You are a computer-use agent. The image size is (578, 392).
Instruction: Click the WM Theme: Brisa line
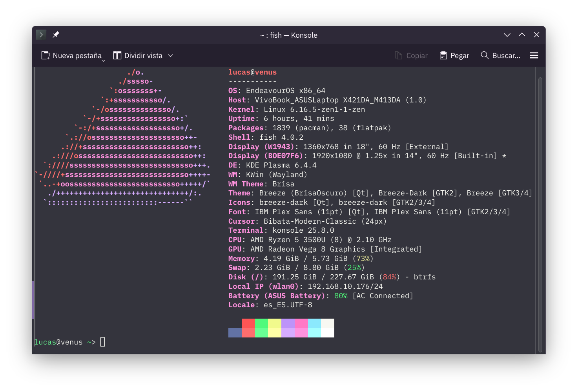coord(261,184)
